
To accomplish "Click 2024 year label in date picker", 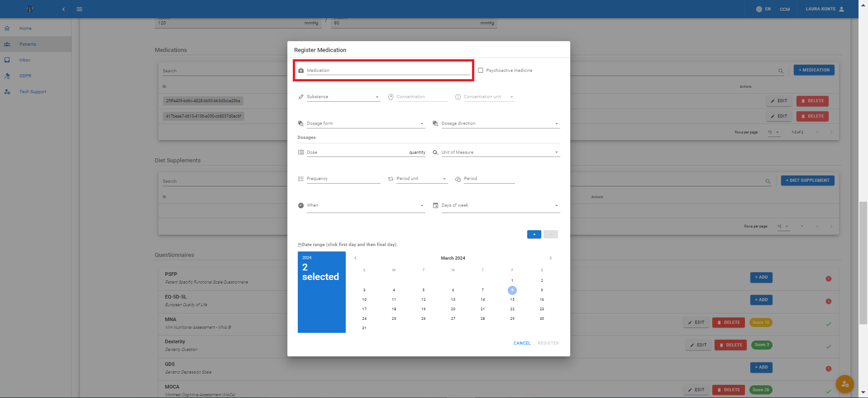I will [307, 258].
